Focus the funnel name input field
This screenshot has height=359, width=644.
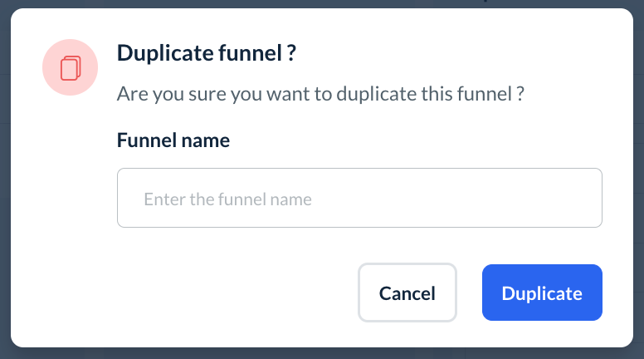(359, 199)
